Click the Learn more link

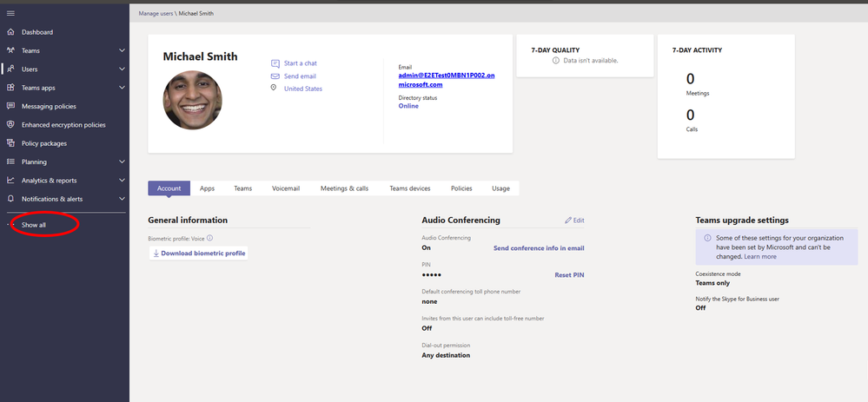click(760, 257)
